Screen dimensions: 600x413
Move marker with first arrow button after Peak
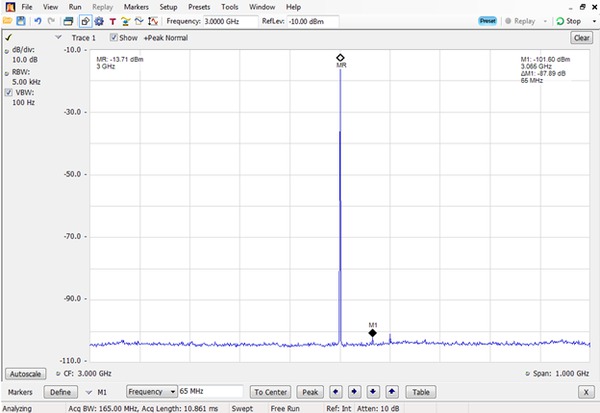(x=336, y=392)
